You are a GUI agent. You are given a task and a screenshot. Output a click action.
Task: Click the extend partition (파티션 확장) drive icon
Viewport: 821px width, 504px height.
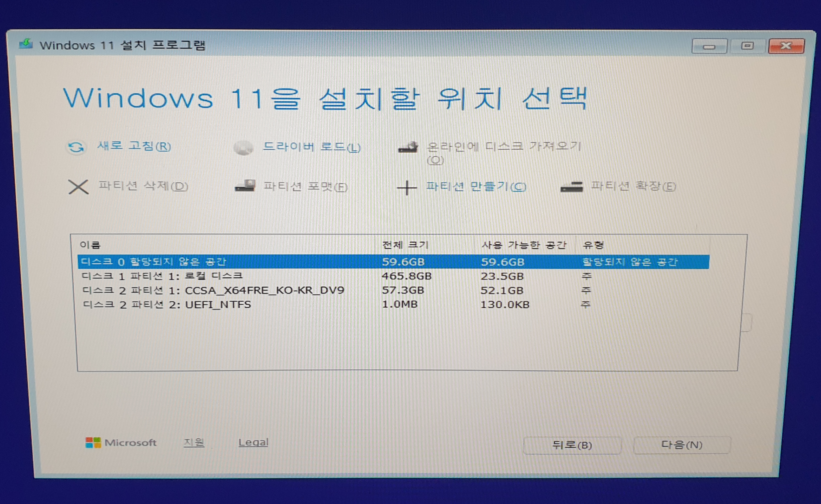tap(572, 187)
